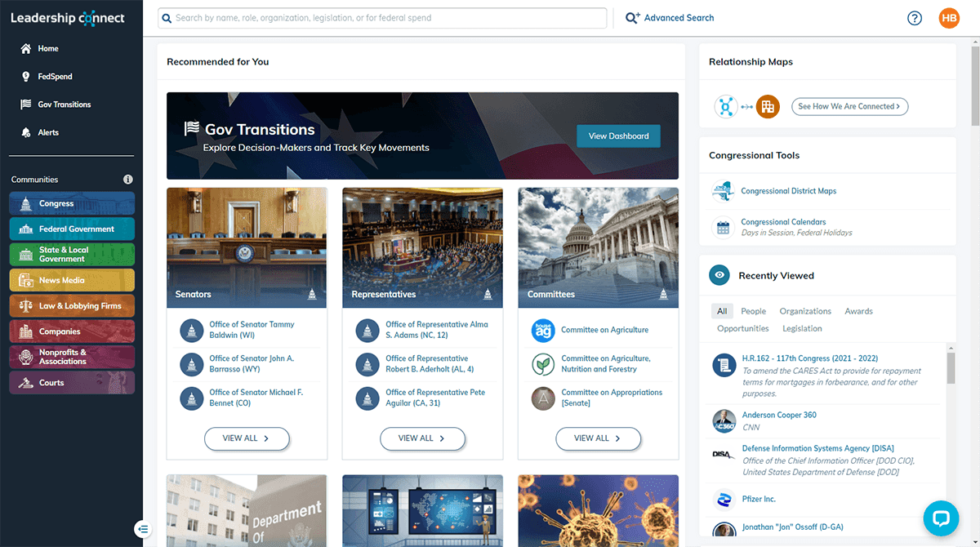Open the live chat bubble icon

point(940,518)
